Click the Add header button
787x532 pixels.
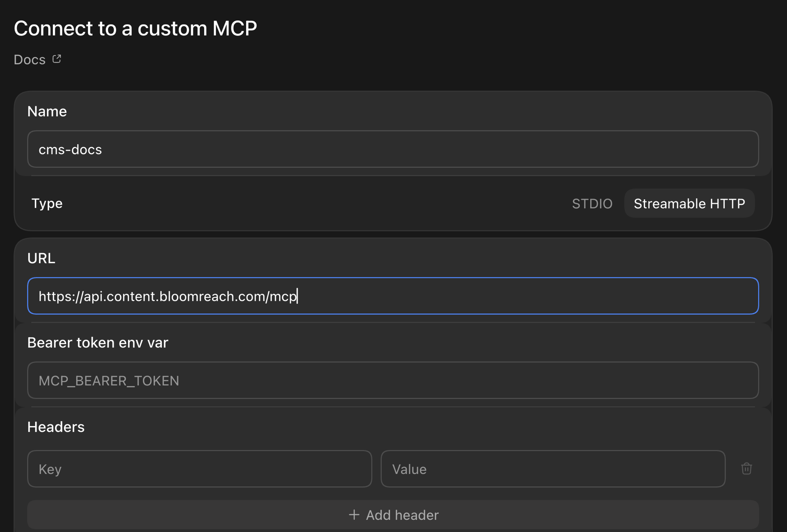[393, 515]
